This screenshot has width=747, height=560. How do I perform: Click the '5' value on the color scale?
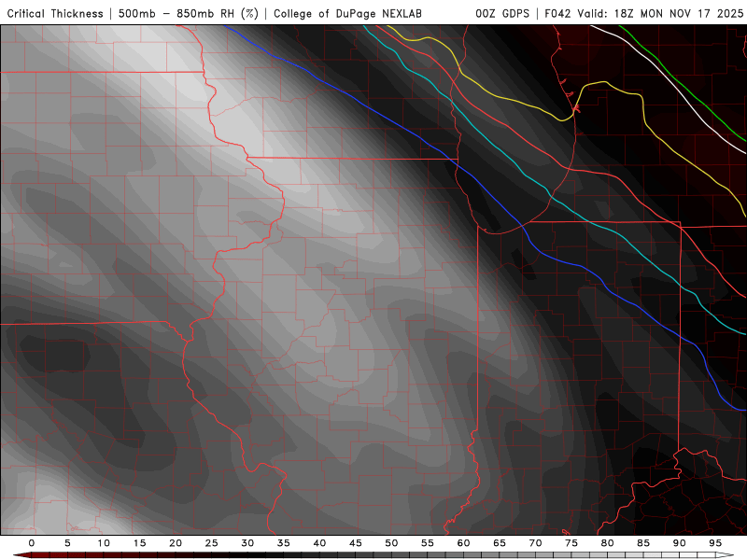pyautogui.click(x=67, y=543)
